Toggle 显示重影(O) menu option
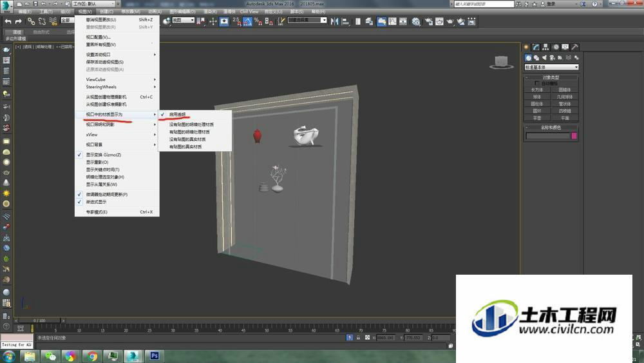 (117, 162)
